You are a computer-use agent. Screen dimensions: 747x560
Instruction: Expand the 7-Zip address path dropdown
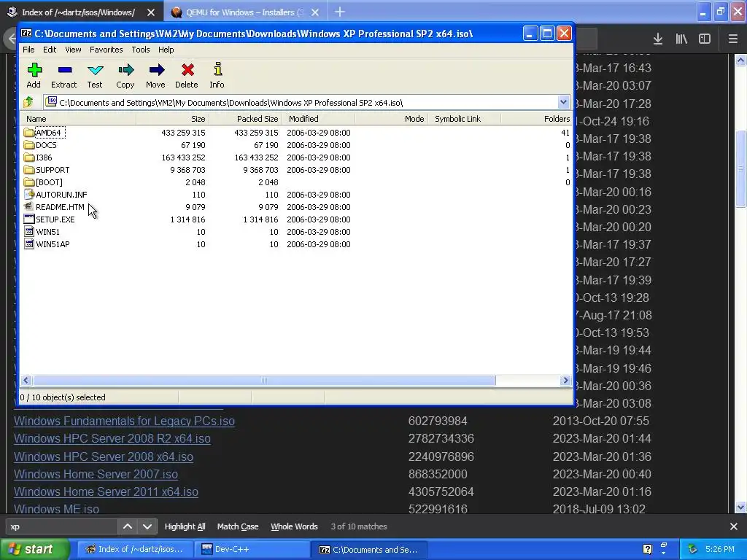(563, 102)
